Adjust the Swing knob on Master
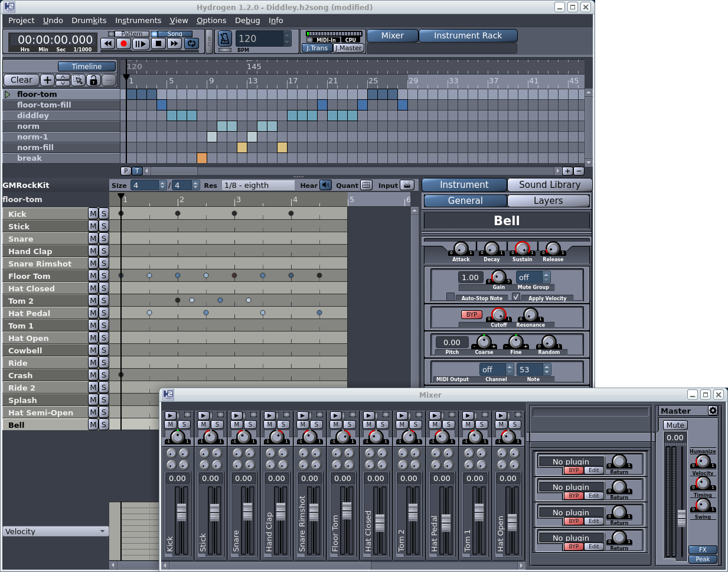Viewport: 728px width, 572px height. (x=703, y=505)
